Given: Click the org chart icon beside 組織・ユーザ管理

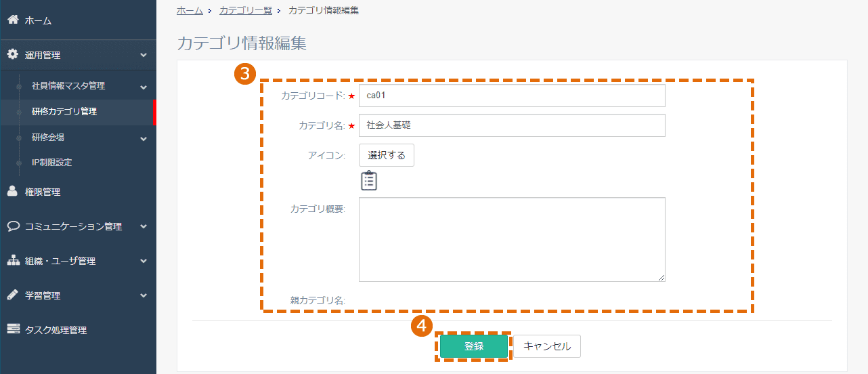Looking at the screenshot, I should [x=12, y=261].
